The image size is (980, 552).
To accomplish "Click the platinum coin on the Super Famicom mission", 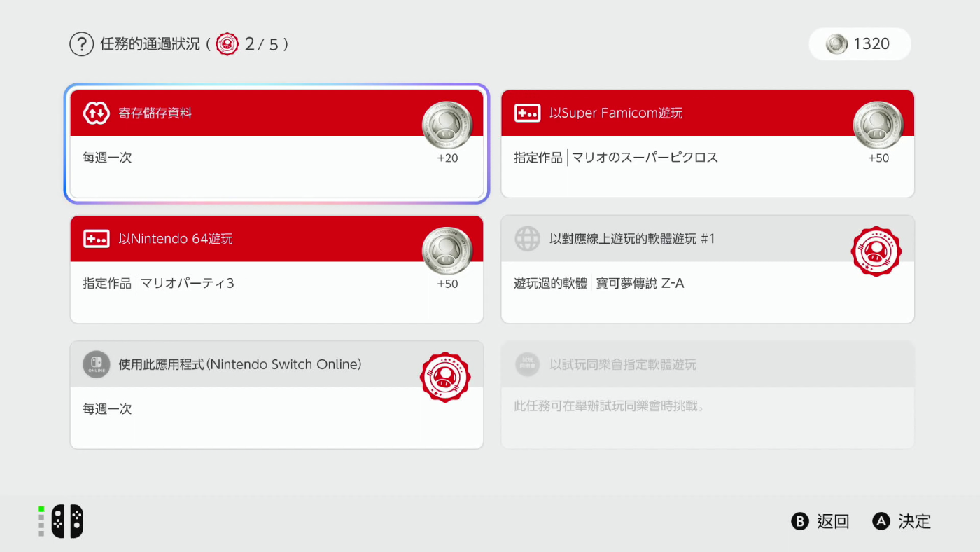I will [878, 125].
